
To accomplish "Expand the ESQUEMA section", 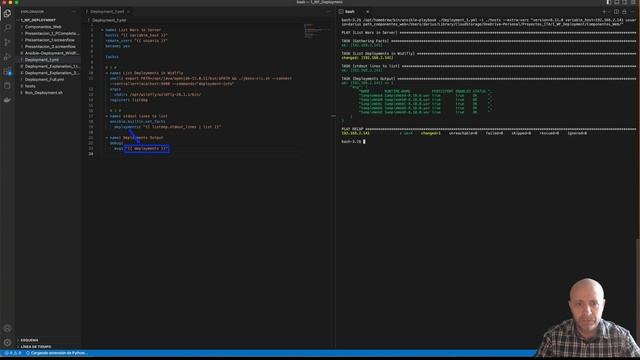I will click(x=29, y=340).
